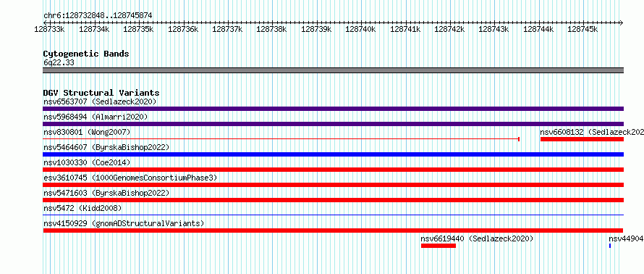The height and width of the screenshot is (274, 644).
Task: Click the red bar under nsv4150929
Action: tap(333, 231)
